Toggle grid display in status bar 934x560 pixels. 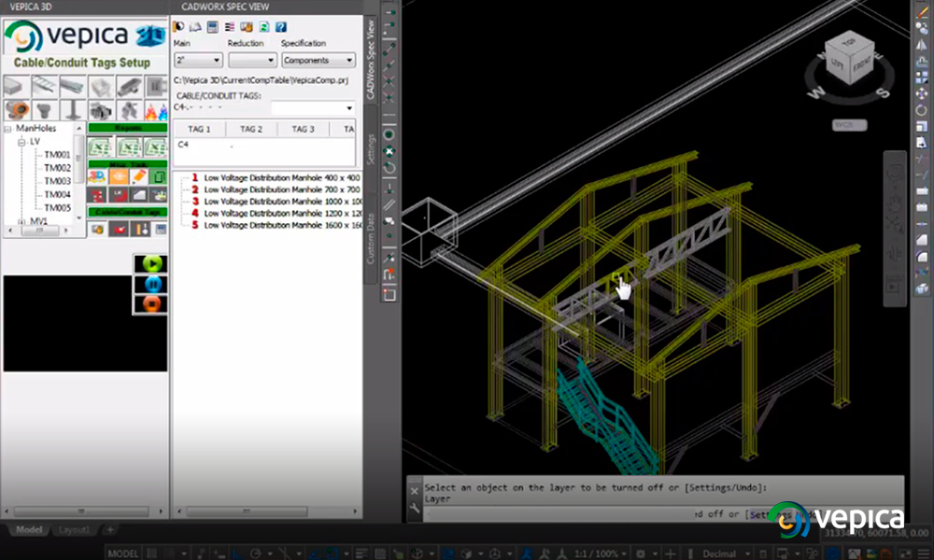[152, 553]
